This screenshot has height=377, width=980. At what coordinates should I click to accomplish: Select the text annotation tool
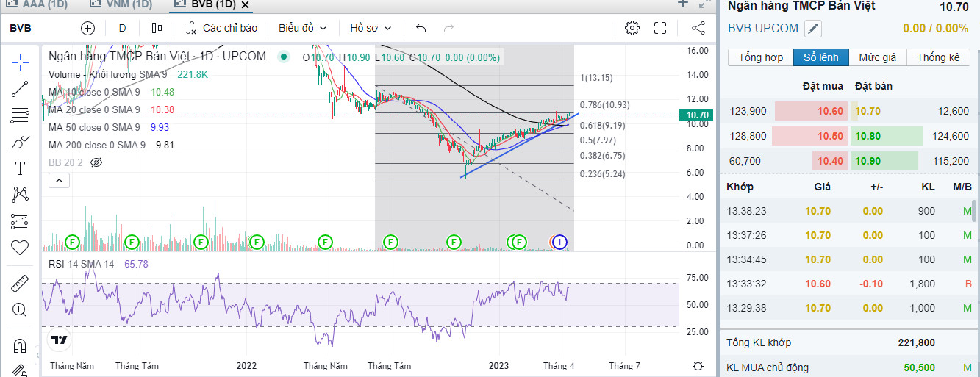click(20, 168)
